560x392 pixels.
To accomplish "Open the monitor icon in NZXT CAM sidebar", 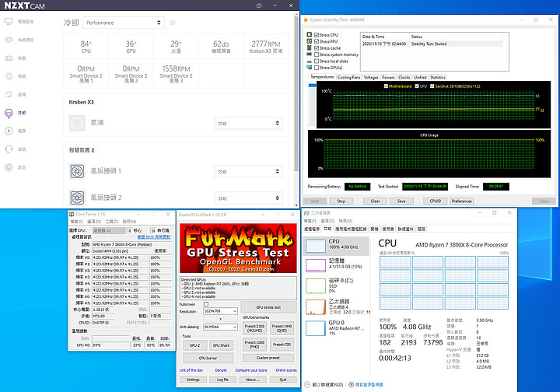I will pyautogui.click(x=9, y=22).
